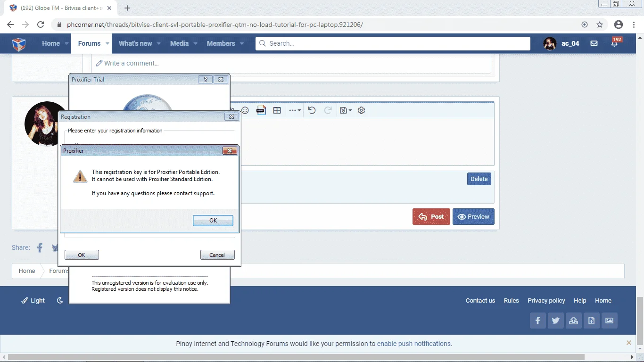The image size is (644, 362).
Task: Bookmark this page with the star icon
Action: coord(600,25)
